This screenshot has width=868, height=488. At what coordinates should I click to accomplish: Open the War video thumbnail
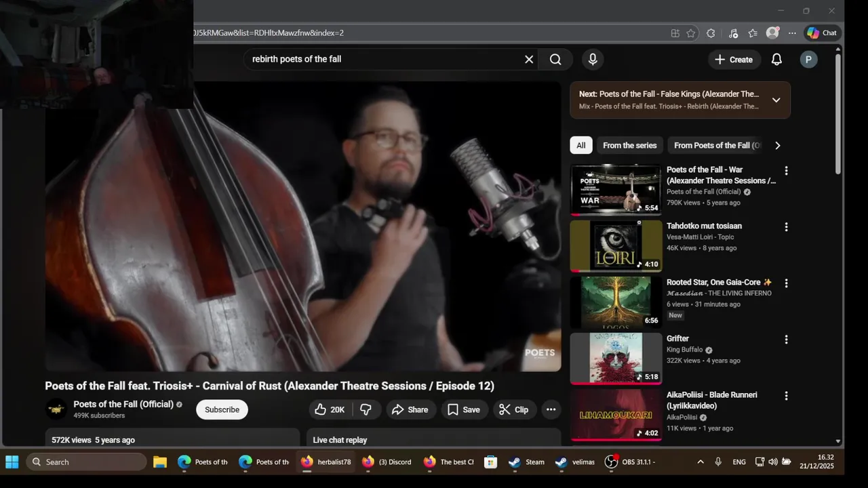(616, 190)
